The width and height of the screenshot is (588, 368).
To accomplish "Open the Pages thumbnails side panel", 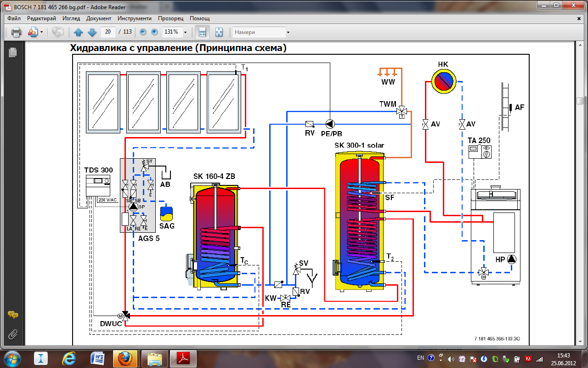I will click(12, 52).
